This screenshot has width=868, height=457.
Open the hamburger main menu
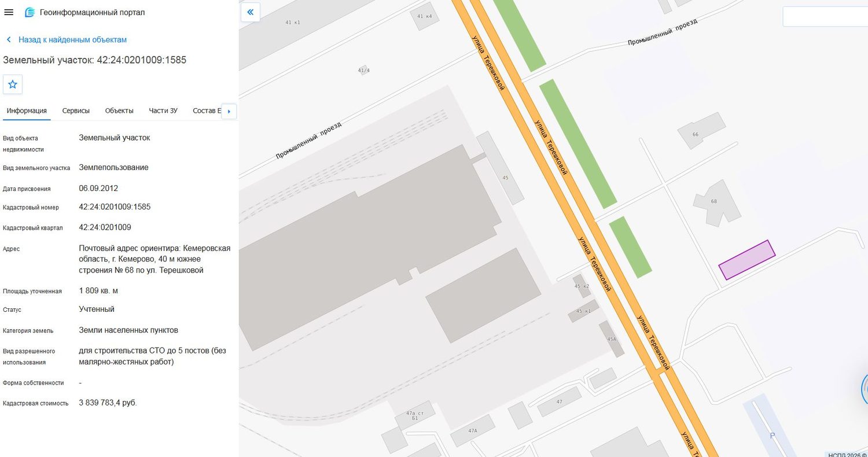pyautogui.click(x=9, y=12)
